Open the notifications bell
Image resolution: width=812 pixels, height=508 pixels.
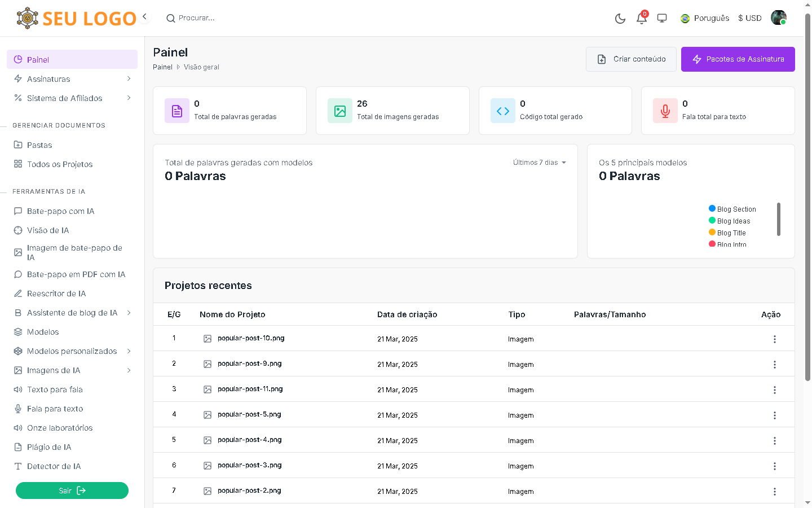point(641,19)
